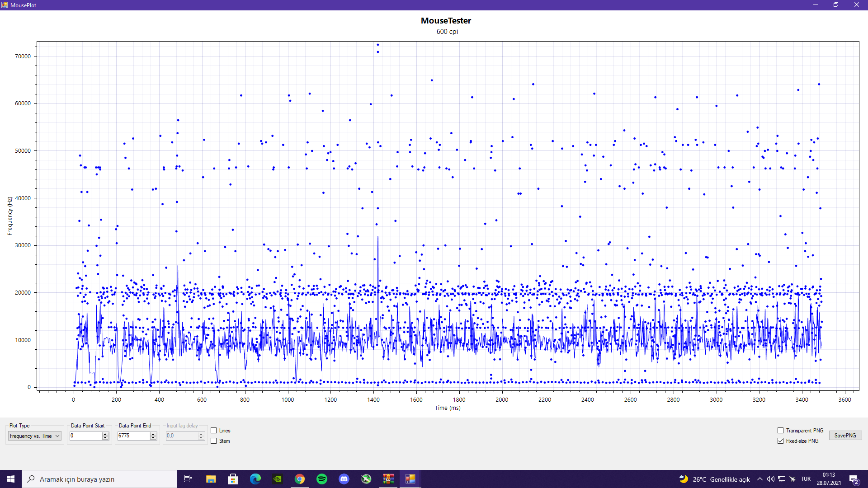Show hidden system tray icons chevron
Viewport: 868px width, 488px height.
click(760, 479)
